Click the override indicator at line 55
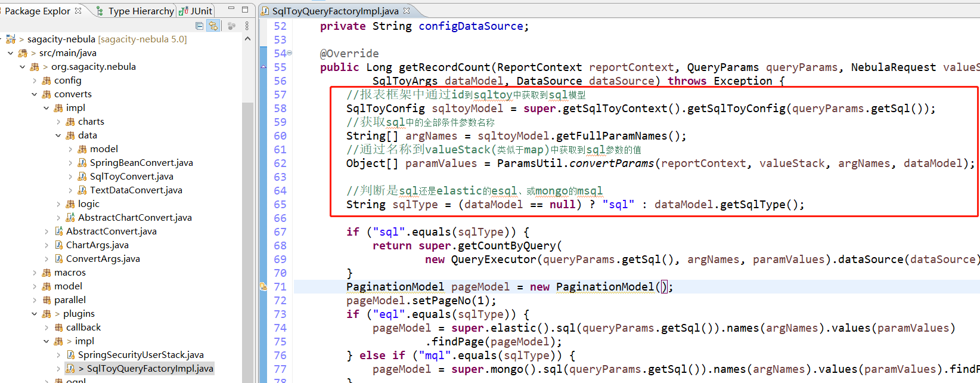This screenshot has height=383, width=980. coord(263,67)
